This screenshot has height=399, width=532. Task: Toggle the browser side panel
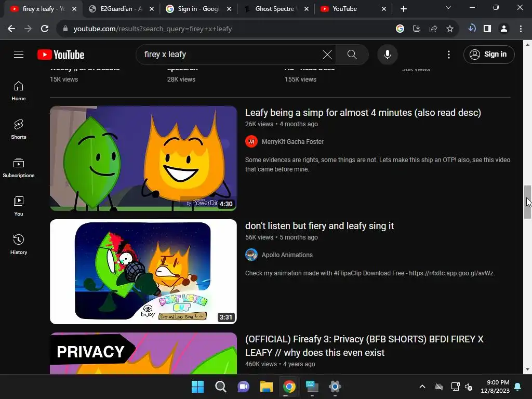pyautogui.click(x=487, y=29)
